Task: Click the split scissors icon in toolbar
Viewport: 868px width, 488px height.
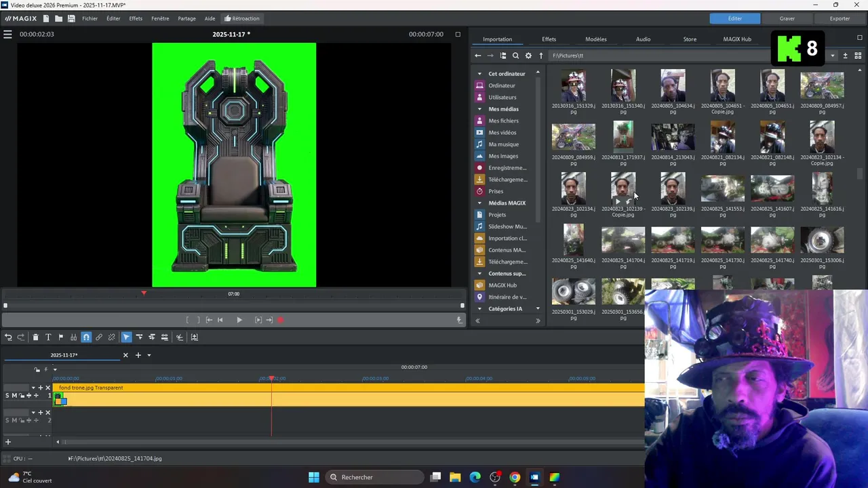Action: tap(180, 337)
